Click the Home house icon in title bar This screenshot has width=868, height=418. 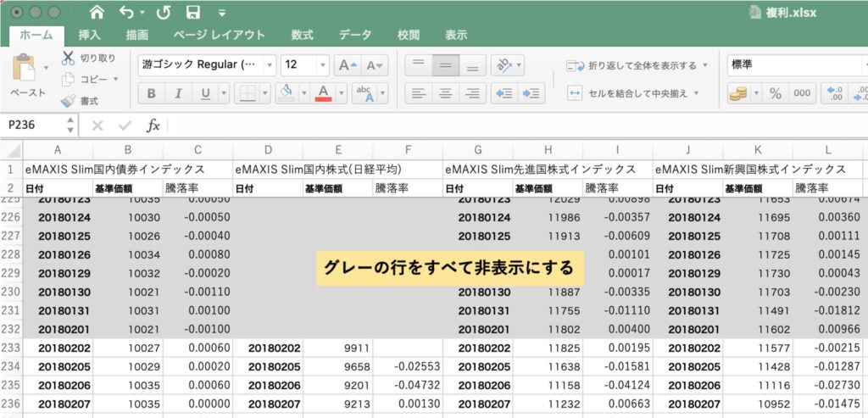click(97, 12)
